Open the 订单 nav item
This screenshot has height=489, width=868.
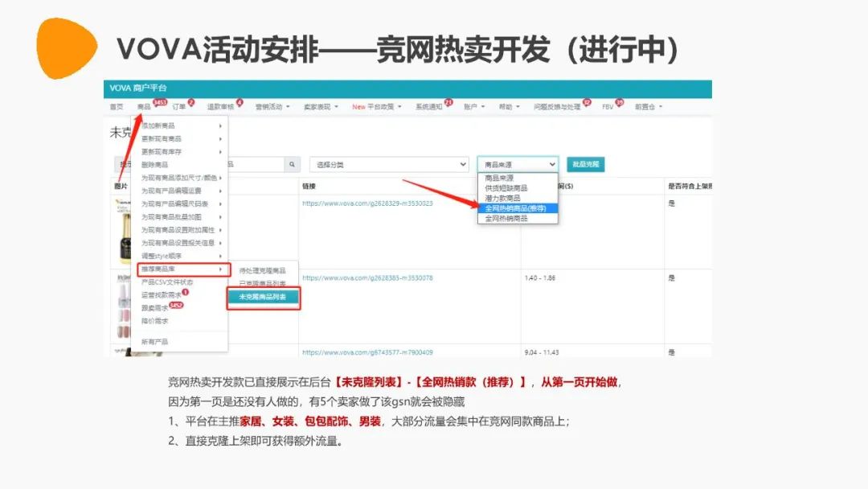[178, 107]
